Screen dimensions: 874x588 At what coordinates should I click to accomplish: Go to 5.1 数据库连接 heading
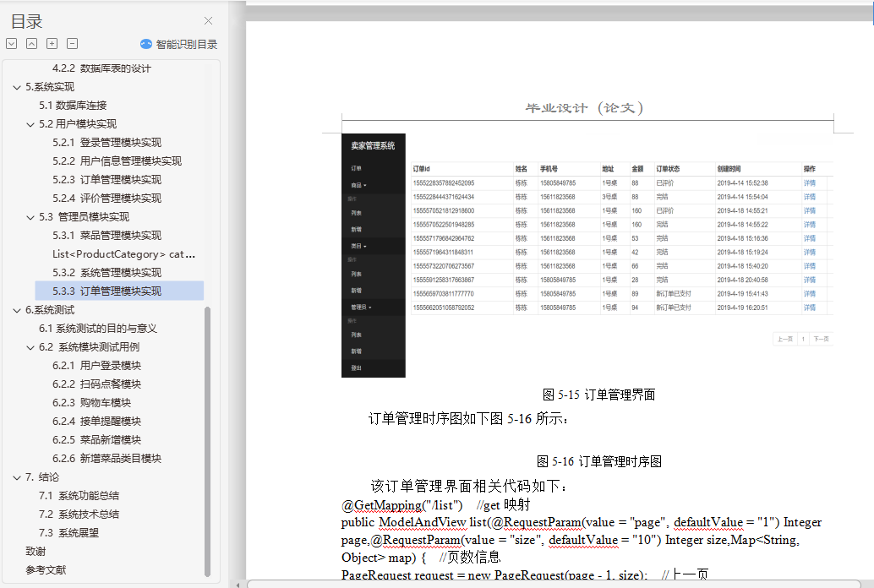pyautogui.click(x=73, y=106)
